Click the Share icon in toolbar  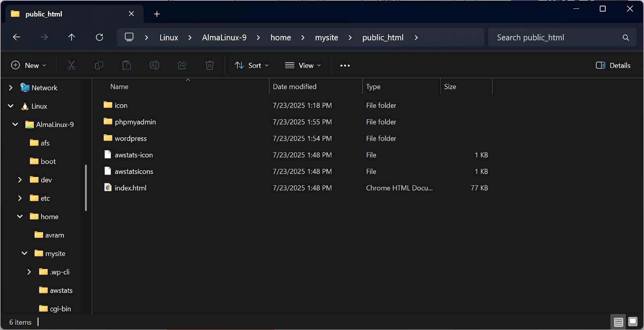tap(182, 65)
